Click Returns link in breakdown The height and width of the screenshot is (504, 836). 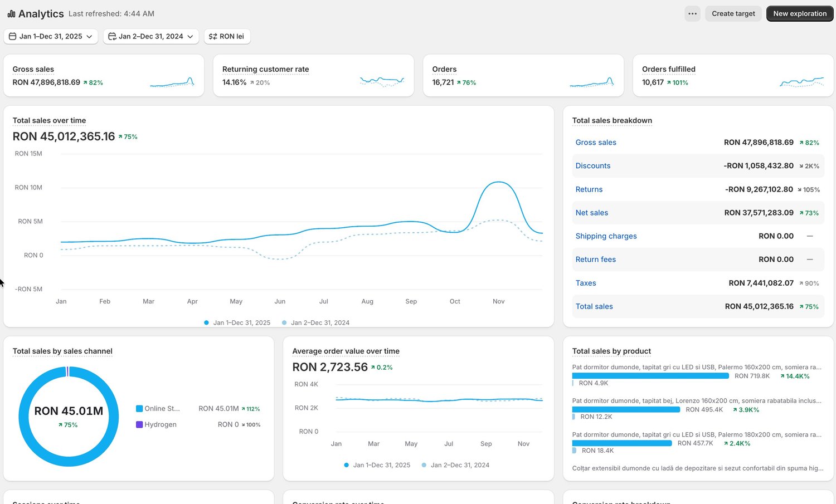pyautogui.click(x=589, y=189)
